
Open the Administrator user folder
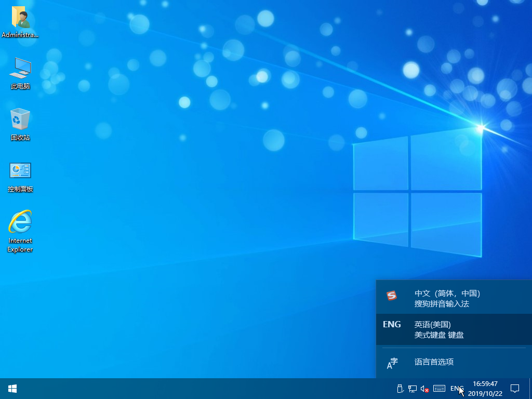20,21
